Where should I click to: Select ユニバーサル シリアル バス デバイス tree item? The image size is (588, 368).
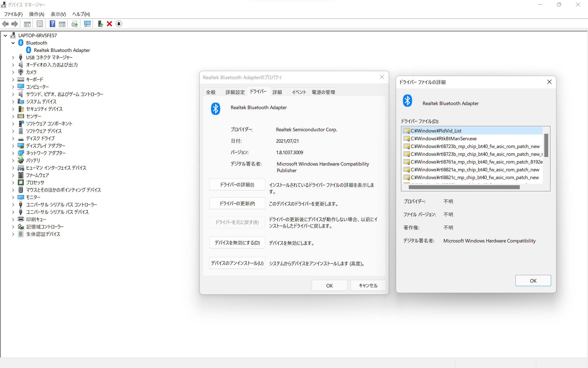click(x=57, y=212)
